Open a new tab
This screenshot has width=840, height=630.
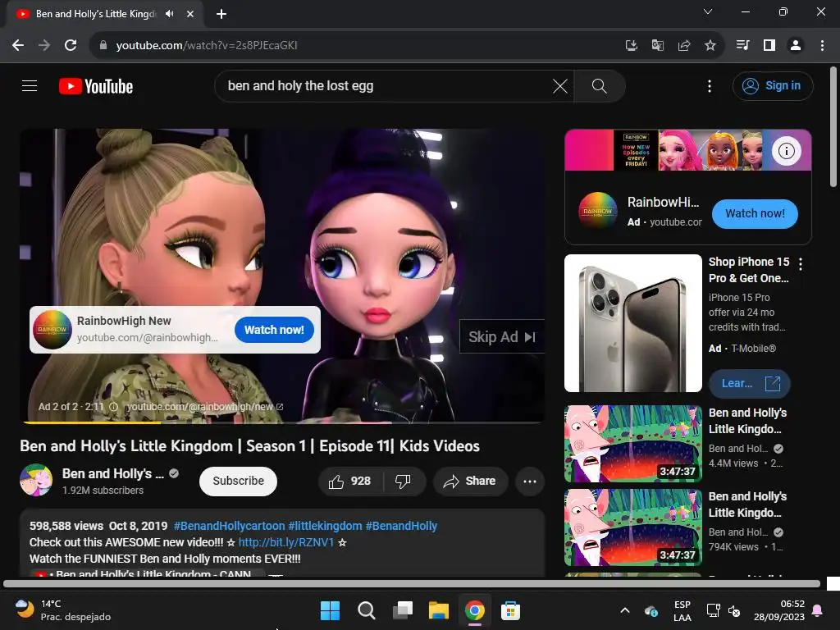[221, 14]
